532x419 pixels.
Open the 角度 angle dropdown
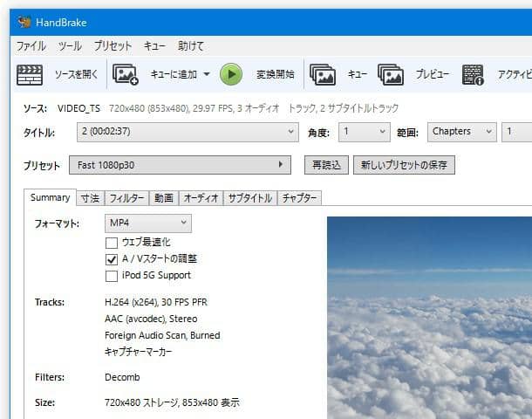pyautogui.click(x=365, y=132)
